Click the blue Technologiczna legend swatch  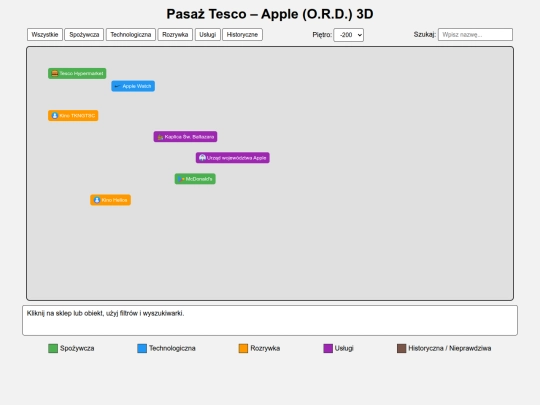tap(142, 349)
